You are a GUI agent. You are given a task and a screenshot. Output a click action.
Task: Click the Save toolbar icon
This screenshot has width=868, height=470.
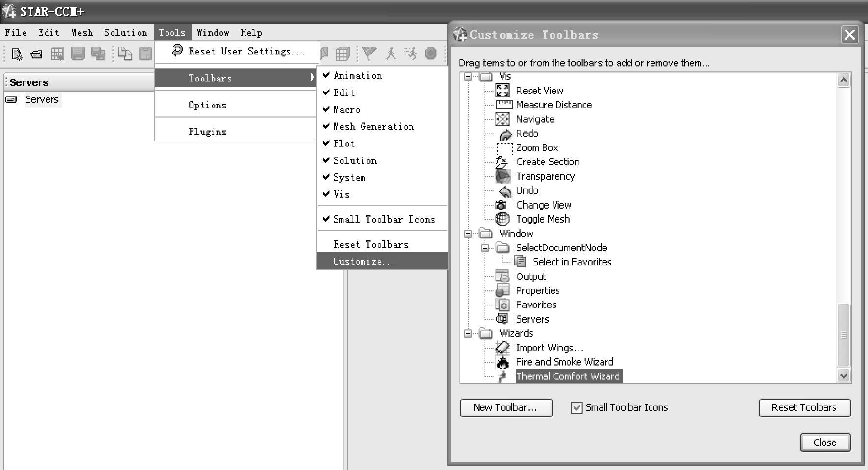pos(77,53)
